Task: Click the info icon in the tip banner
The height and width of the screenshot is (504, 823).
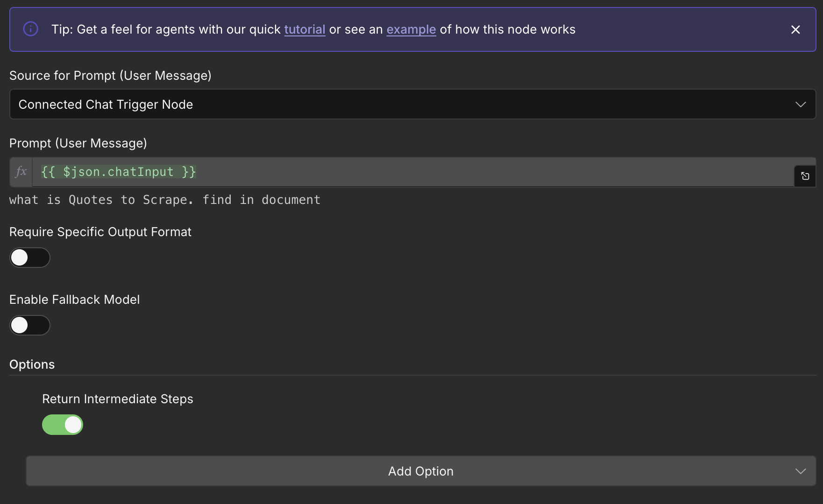Action: pyautogui.click(x=31, y=29)
